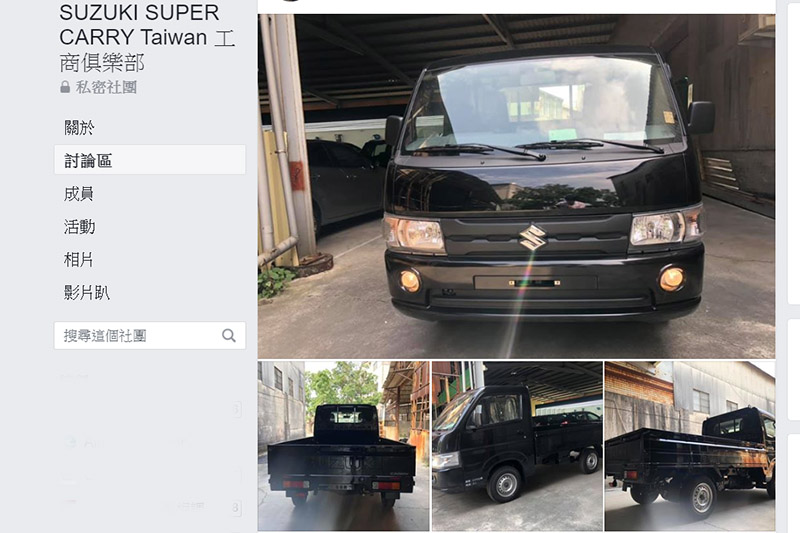The image size is (800, 533).
Task: Open the 關於 section
Action: tap(79, 128)
